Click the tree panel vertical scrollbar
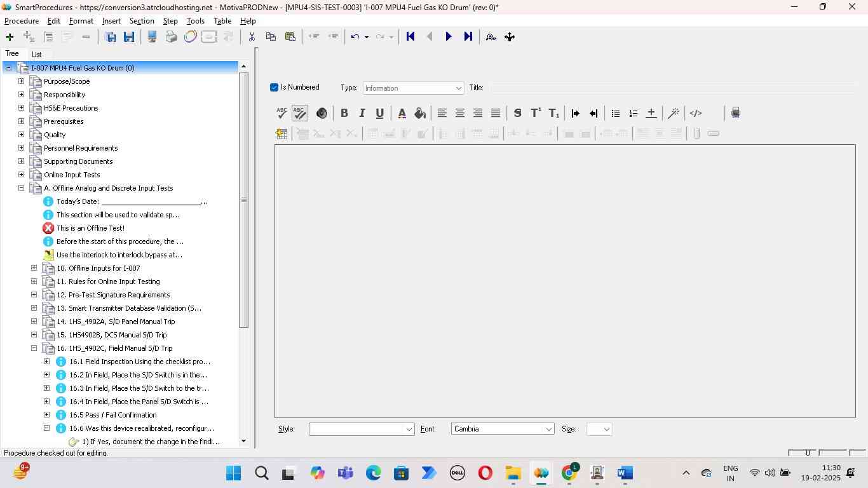This screenshot has width=868, height=488. click(x=243, y=200)
